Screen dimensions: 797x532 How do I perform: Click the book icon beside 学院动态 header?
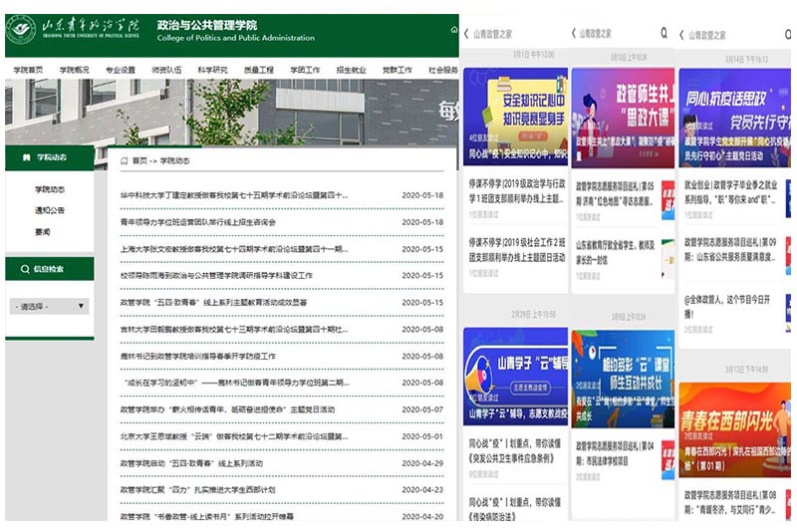(x=24, y=157)
